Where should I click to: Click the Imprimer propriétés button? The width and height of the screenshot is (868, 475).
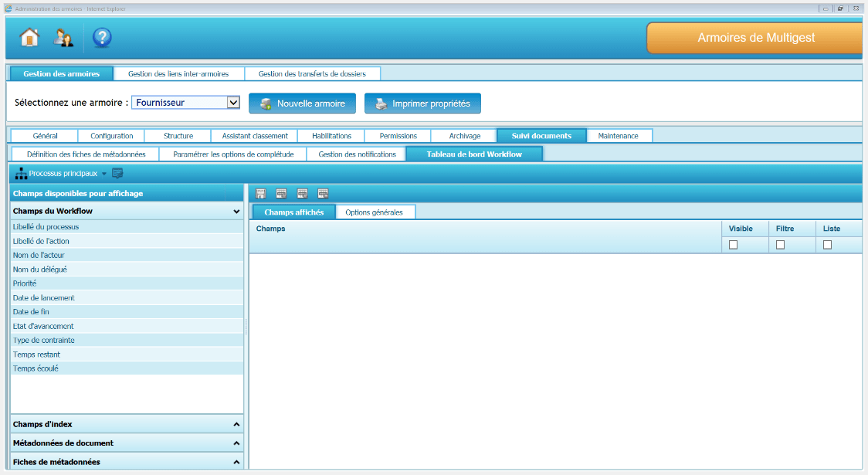click(x=422, y=103)
